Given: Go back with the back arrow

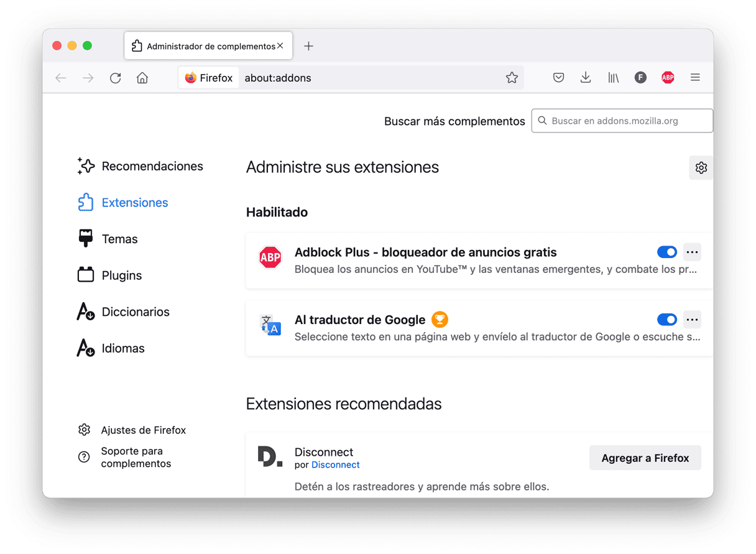Looking at the screenshot, I should click(61, 78).
